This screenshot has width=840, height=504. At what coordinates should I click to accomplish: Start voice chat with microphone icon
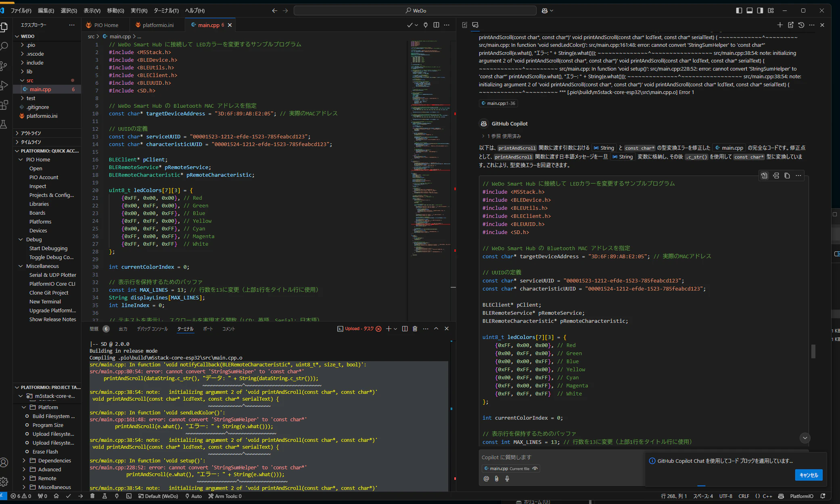(x=507, y=479)
